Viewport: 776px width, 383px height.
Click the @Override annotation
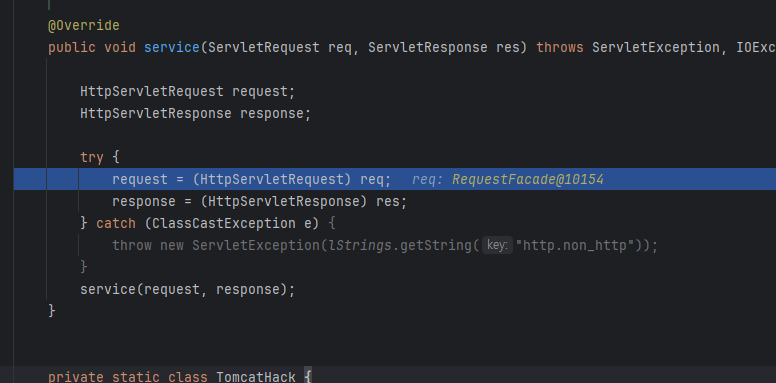click(x=84, y=26)
